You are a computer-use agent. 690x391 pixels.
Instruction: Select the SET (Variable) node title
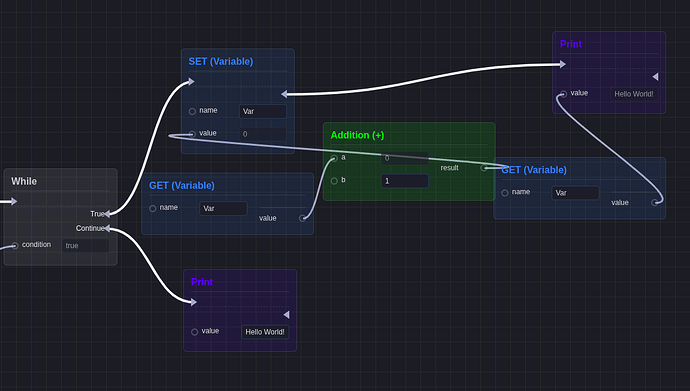coord(221,62)
